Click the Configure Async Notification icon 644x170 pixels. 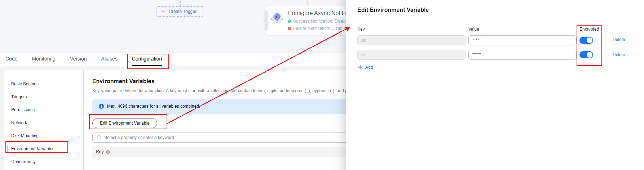(x=277, y=17)
